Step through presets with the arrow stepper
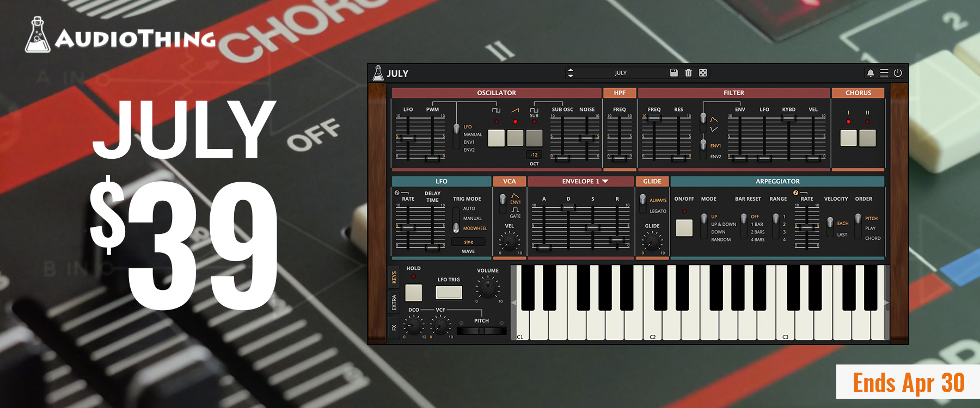Image resolution: width=980 pixels, height=408 pixels. 570,73
